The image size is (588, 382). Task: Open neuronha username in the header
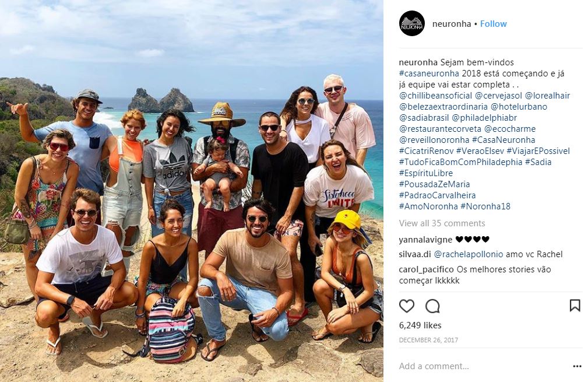452,24
